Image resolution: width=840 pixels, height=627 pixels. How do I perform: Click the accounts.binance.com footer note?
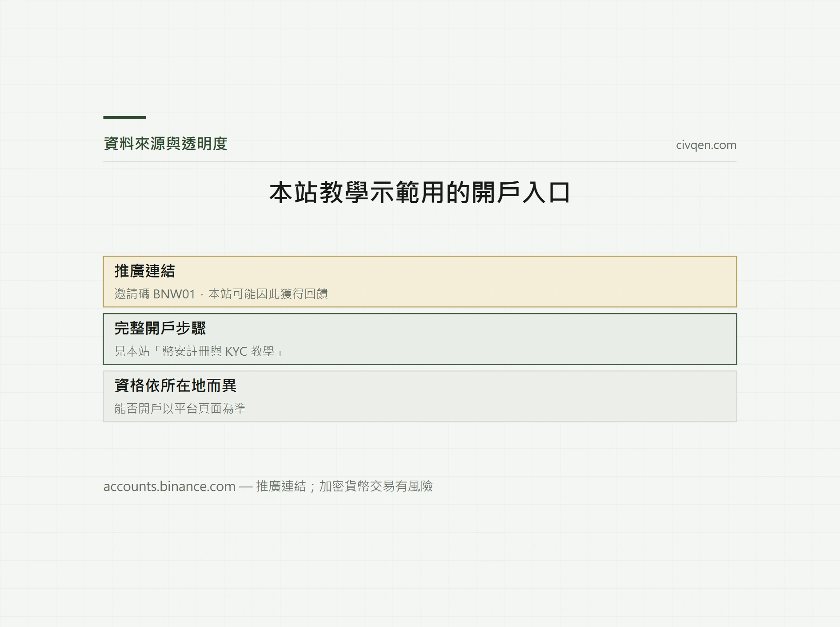tap(268, 486)
